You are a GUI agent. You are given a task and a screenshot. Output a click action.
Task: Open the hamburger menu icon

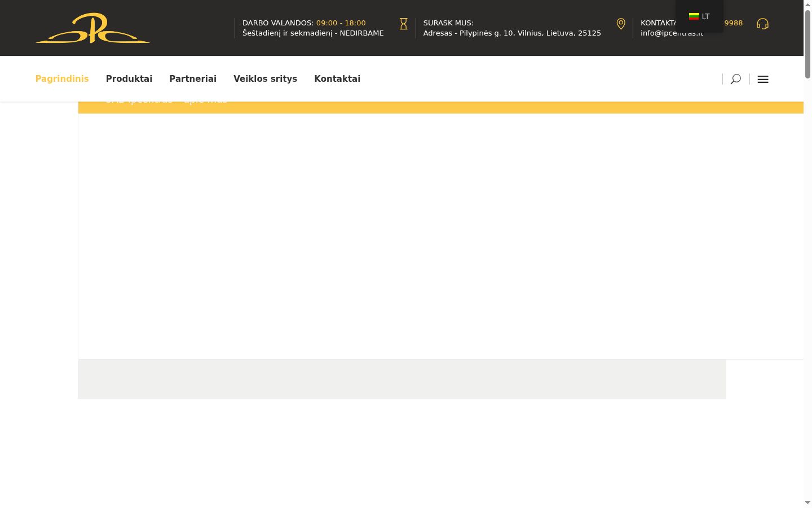click(763, 80)
